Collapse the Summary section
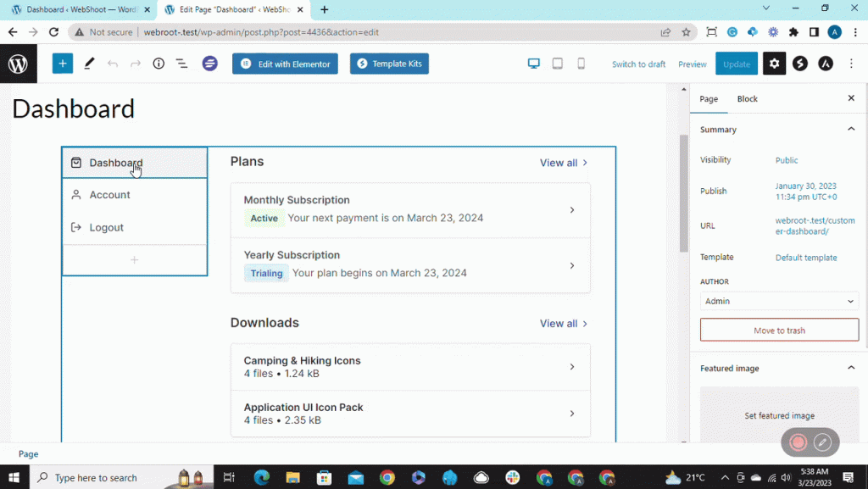 pyautogui.click(x=851, y=129)
